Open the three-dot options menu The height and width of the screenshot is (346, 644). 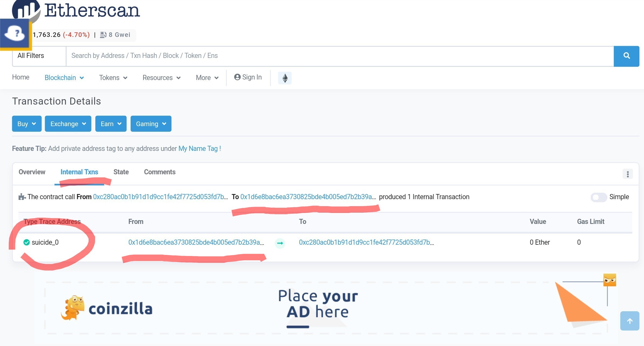(x=628, y=174)
